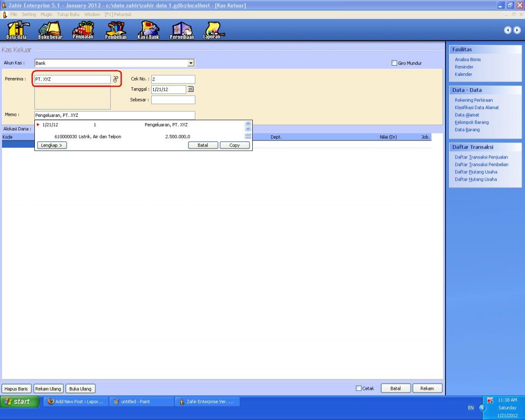
Task: Open the Data-data module icon
Action: pyautogui.click(x=17, y=30)
